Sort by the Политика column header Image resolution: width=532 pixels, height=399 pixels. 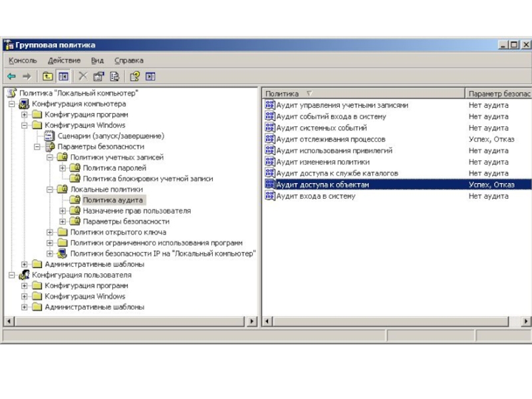tap(286, 94)
